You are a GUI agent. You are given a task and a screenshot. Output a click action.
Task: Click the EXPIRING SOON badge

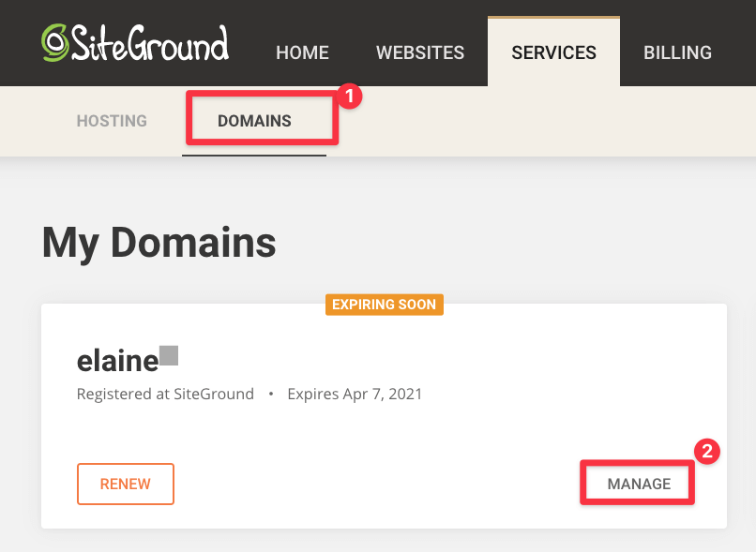click(x=385, y=305)
